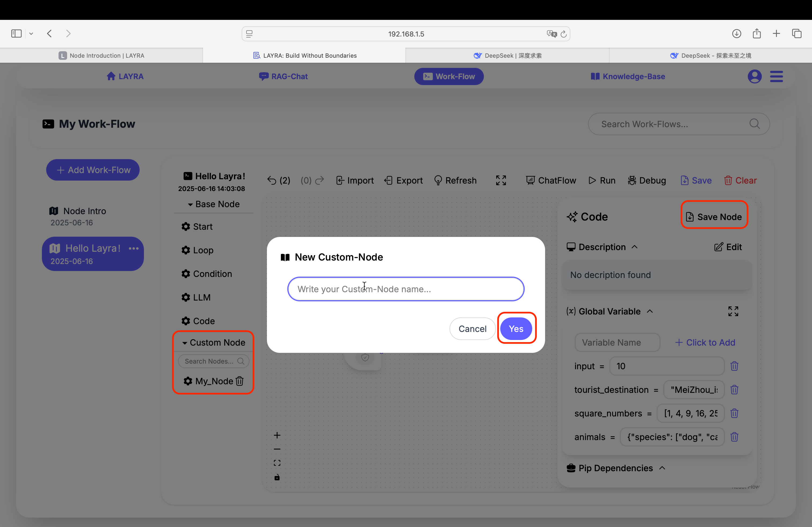Image resolution: width=812 pixels, height=527 pixels.
Task: Edit the square_numbers value field
Action: pyautogui.click(x=691, y=413)
